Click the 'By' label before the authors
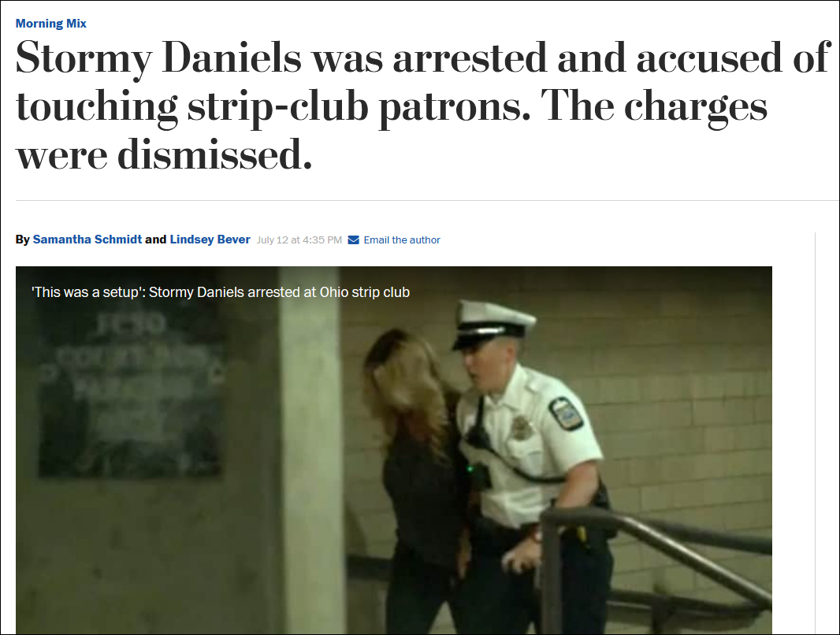Viewport: 840px width, 635px height. 23,240
